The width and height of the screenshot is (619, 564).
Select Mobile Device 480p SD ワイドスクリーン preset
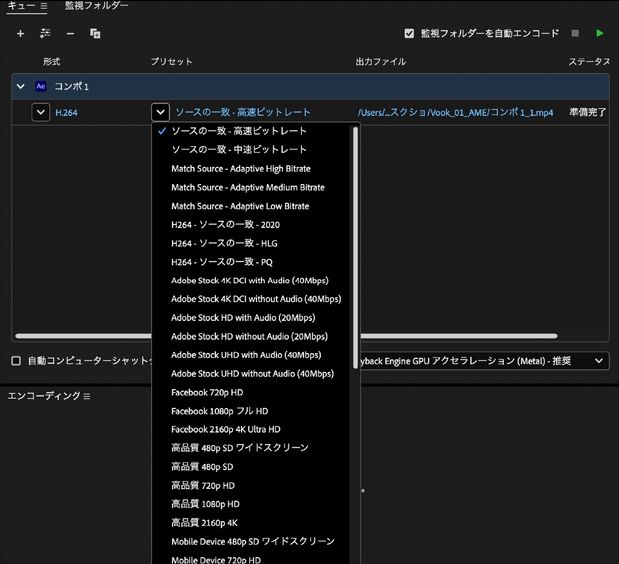pos(252,542)
